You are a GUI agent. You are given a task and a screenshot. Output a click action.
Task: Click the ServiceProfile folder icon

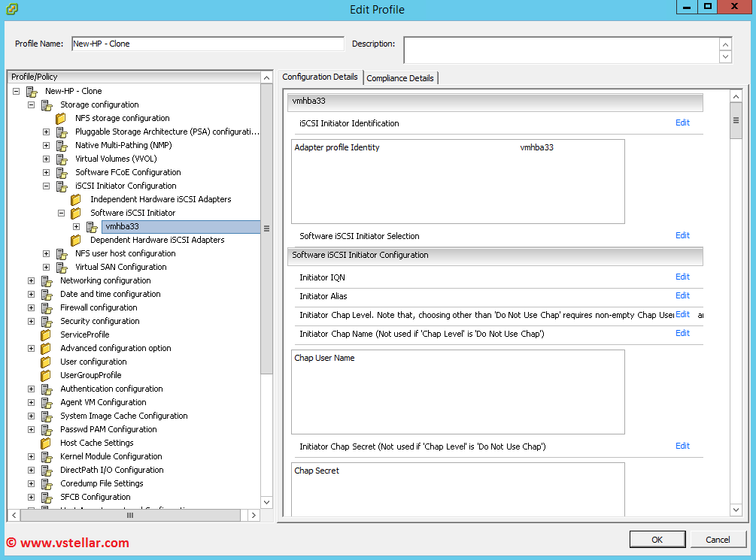click(47, 335)
